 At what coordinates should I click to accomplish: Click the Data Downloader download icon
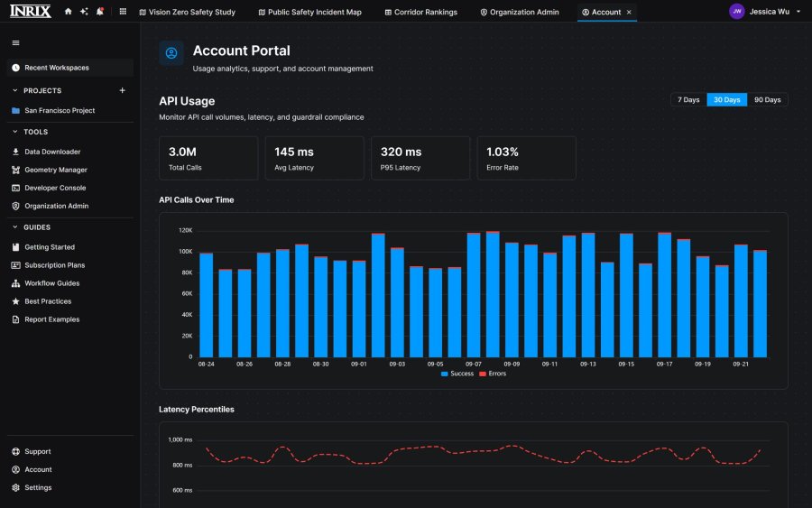pyautogui.click(x=15, y=152)
